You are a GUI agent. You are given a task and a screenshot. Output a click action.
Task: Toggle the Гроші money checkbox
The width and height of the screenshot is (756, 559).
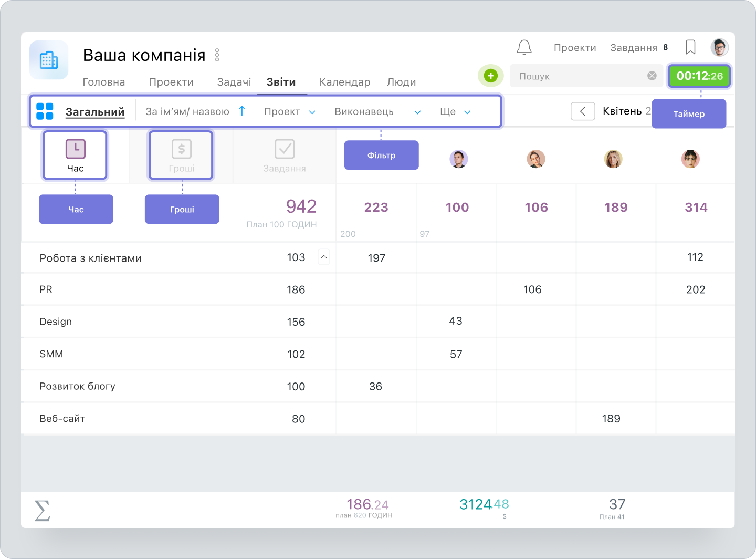(x=181, y=149)
